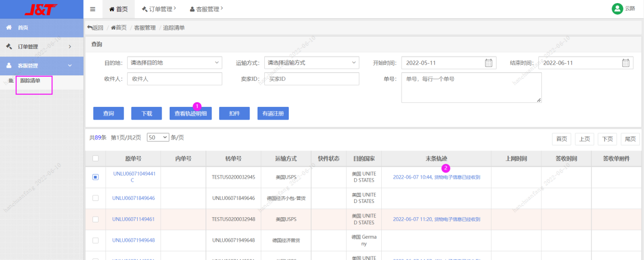The height and width of the screenshot is (260, 644).
Task: Check the checkbox for row UNLU06071949648
Action: (95, 240)
